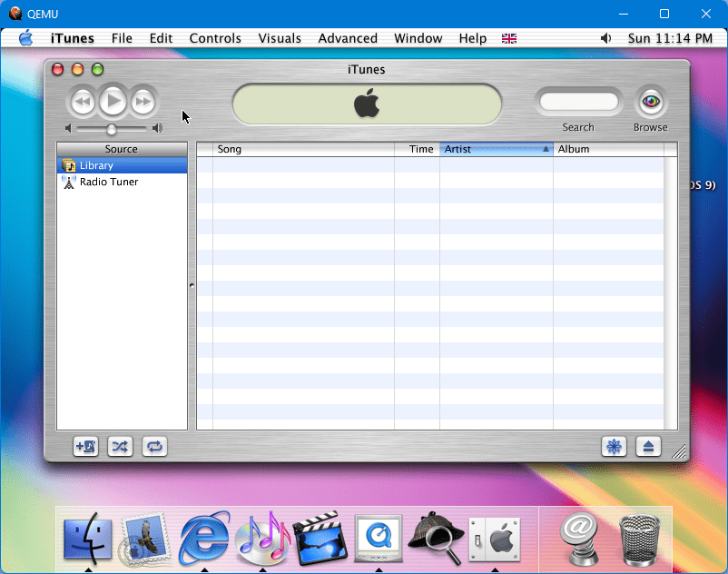Open the Browse eye icon
The width and height of the screenshot is (728, 574).
(650, 102)
